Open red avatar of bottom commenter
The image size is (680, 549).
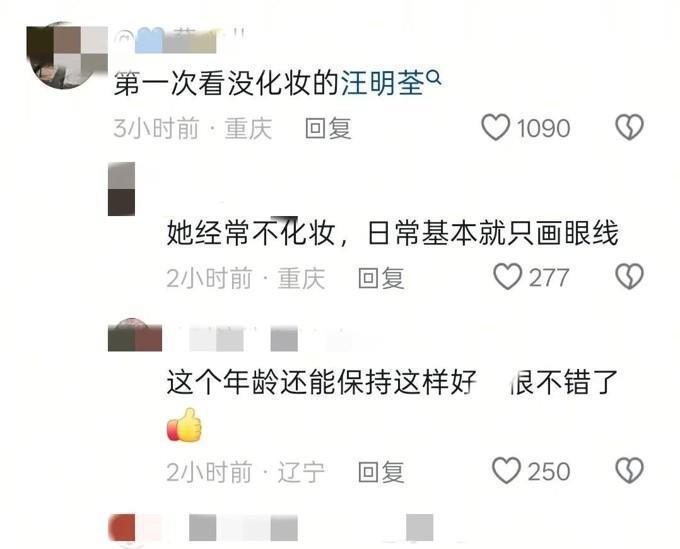coord(122,527)
